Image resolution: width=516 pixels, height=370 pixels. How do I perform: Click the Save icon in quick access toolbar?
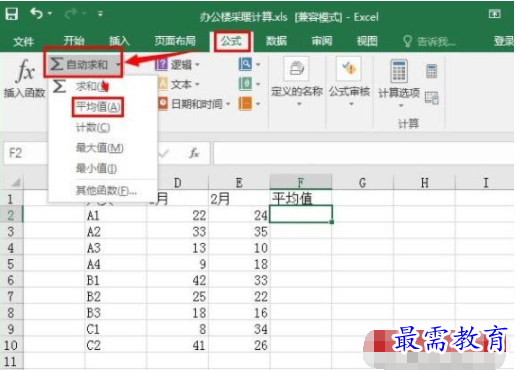(x=12, y=14)
